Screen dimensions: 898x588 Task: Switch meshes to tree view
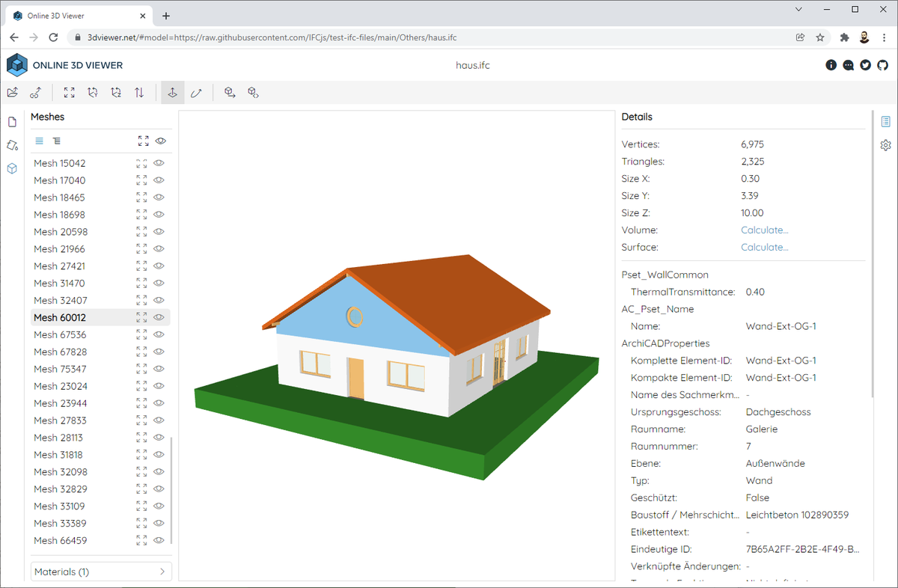(x=57, y=141)
